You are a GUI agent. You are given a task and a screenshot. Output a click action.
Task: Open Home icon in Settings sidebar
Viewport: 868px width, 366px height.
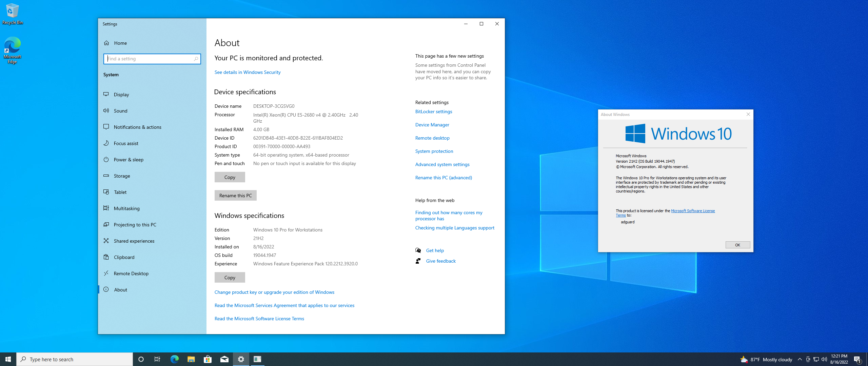click(x=106, y=43)
